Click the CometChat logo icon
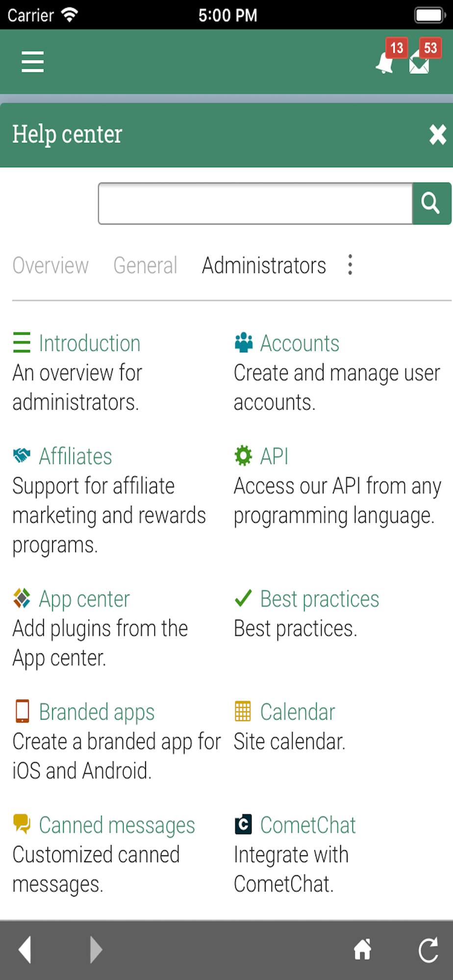 coord(243,824)
